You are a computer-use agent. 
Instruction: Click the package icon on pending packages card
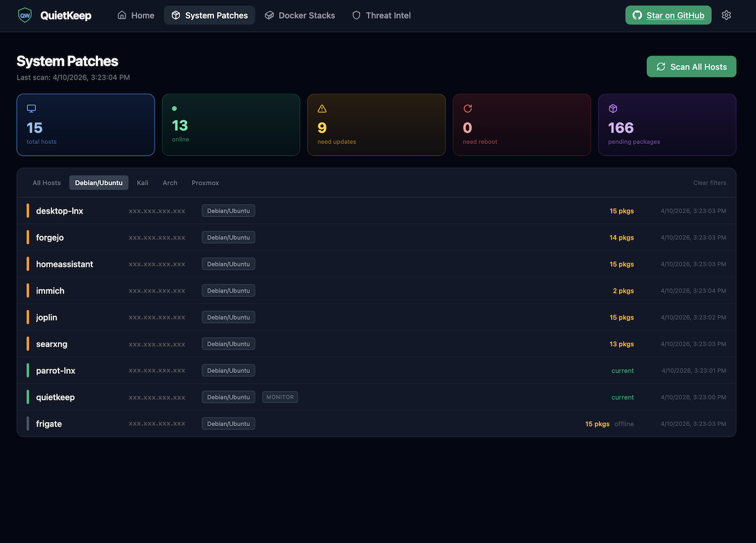tap(612, 109)
